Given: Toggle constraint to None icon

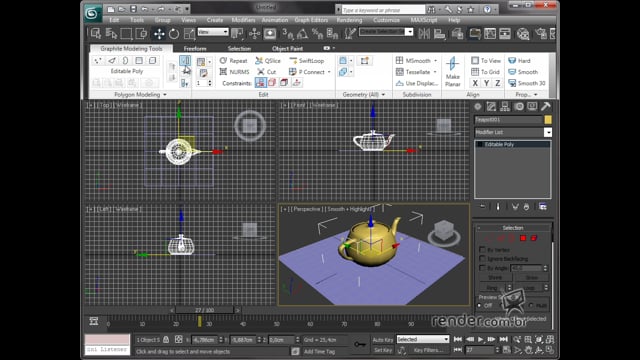Looking at the screenshot, I should (x=260, y=83).
